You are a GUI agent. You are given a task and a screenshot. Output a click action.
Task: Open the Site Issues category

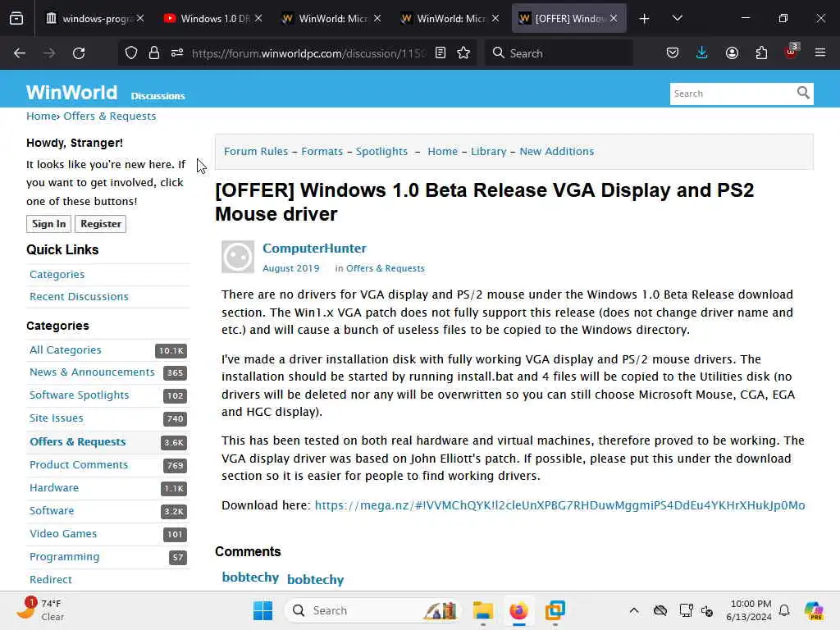point(57,418)
